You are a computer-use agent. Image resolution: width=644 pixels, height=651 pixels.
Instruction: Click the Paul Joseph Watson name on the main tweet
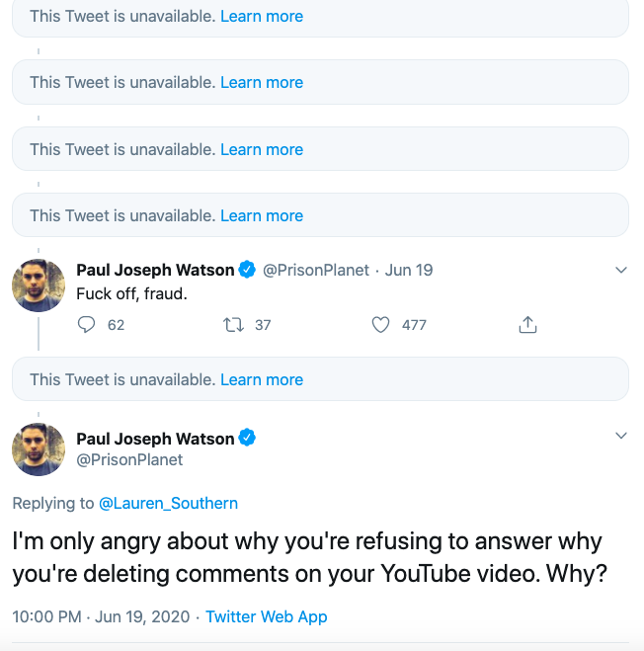[155, 439]
